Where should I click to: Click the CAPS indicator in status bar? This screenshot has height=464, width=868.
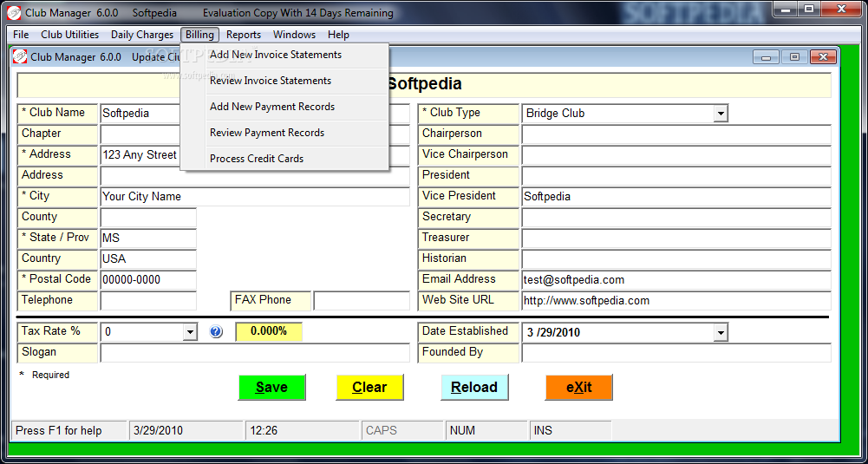403,430
